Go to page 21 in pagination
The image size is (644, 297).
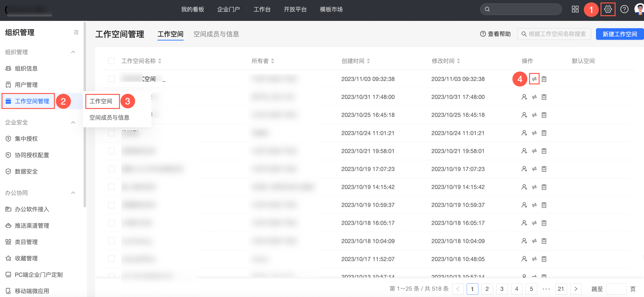pyautogui.click(x=560, y=289)
